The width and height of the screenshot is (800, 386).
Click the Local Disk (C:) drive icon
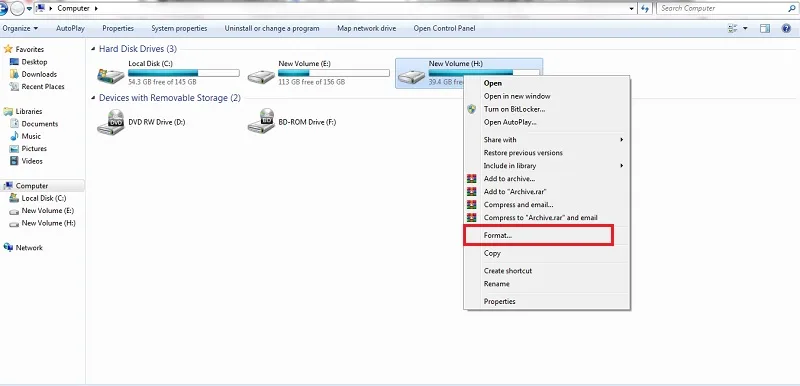point(111,76)
